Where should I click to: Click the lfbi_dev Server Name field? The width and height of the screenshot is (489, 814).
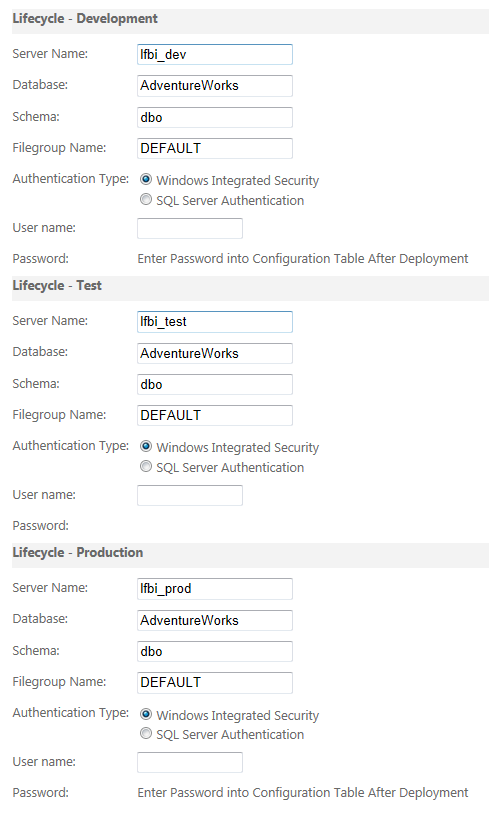click(x=215, y=55)
